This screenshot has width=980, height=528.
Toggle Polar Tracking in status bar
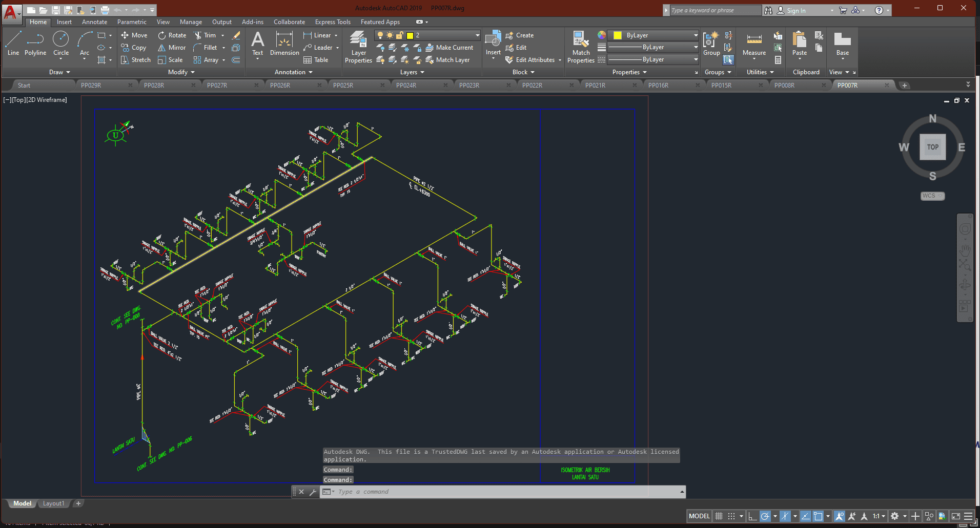[765, 516]
